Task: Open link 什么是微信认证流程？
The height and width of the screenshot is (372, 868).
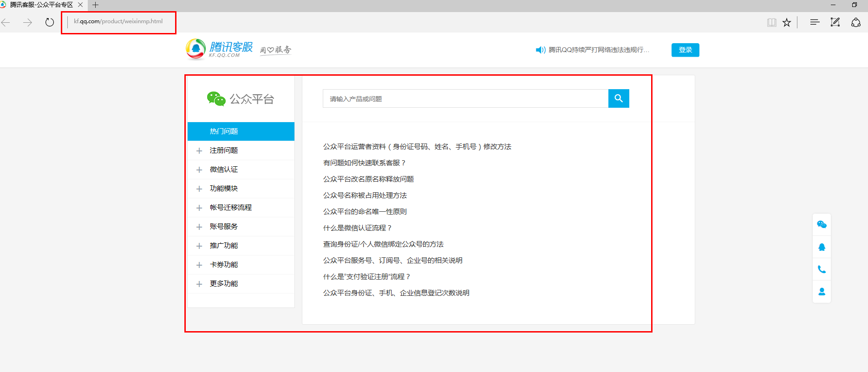Action: 358,228
